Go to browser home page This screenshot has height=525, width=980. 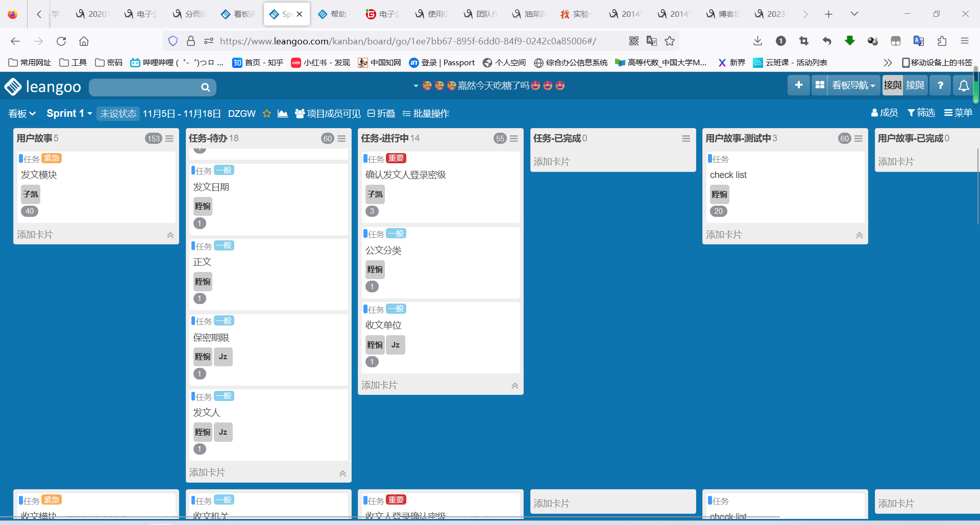coord(84,41)
